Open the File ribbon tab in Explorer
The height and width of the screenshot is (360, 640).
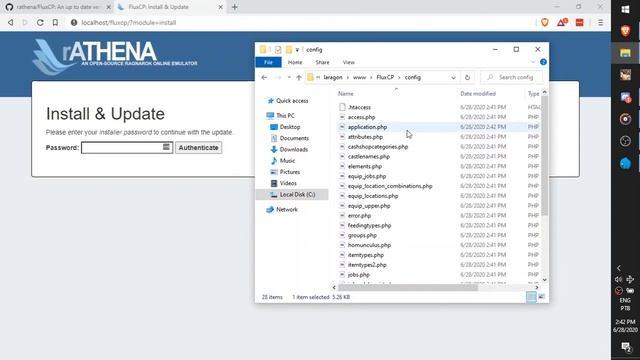click(x=268, y=62)
